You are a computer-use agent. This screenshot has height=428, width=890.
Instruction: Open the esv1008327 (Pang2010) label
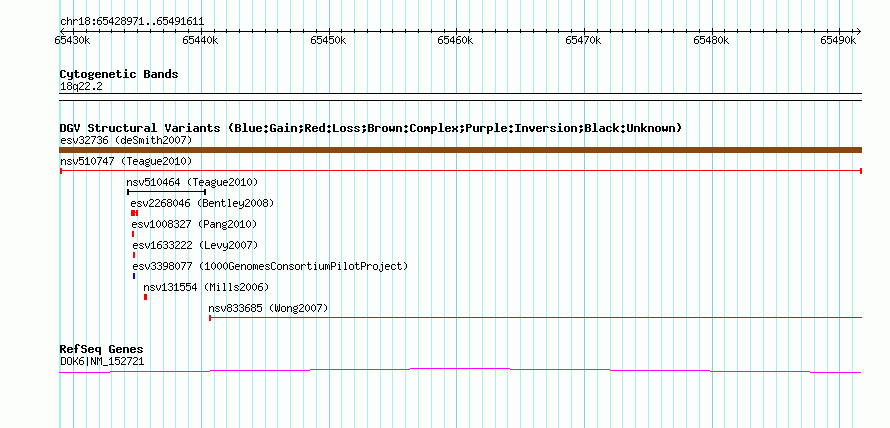(x=194, y=224)
